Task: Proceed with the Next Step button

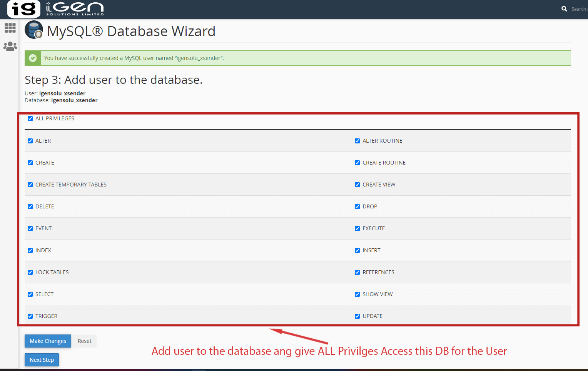Action: 42,360
